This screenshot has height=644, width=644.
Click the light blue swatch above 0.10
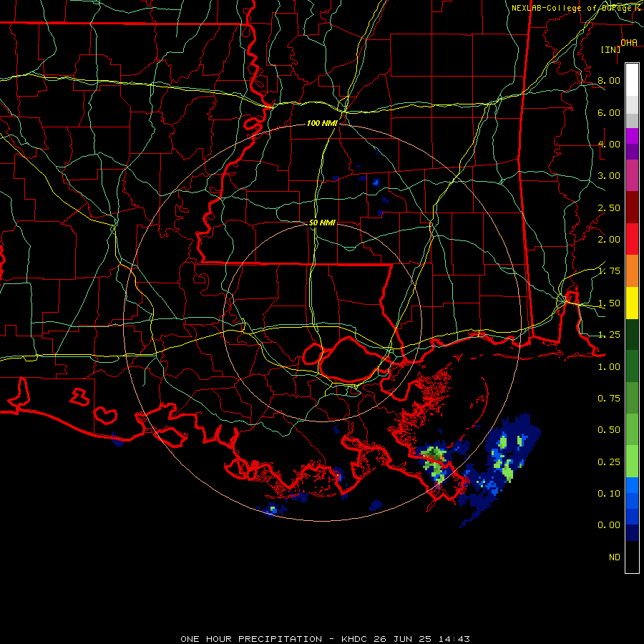[632, 485]
